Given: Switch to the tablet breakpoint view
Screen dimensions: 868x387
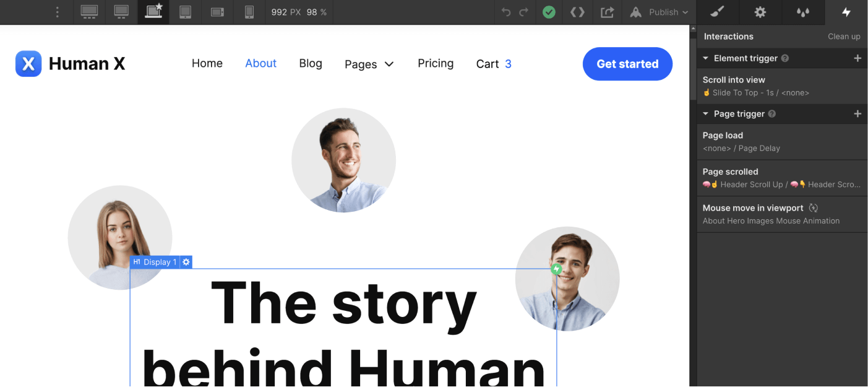Looking at the screenshot, I should [x=185, y=12].
